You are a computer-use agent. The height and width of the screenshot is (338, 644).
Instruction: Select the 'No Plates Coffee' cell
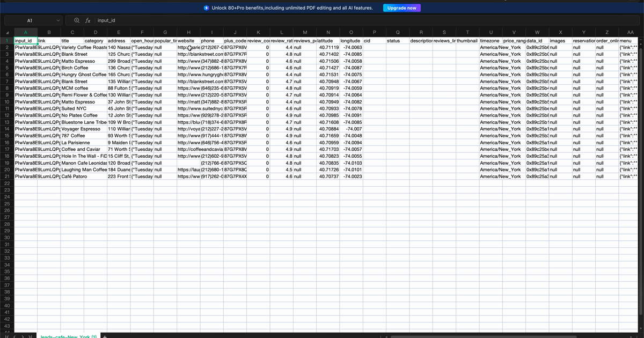point(79,115)
